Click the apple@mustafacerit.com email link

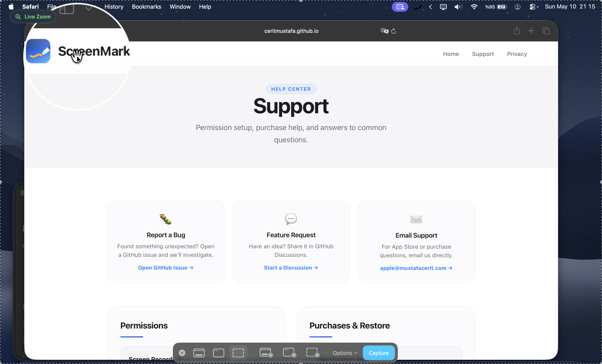416,268
